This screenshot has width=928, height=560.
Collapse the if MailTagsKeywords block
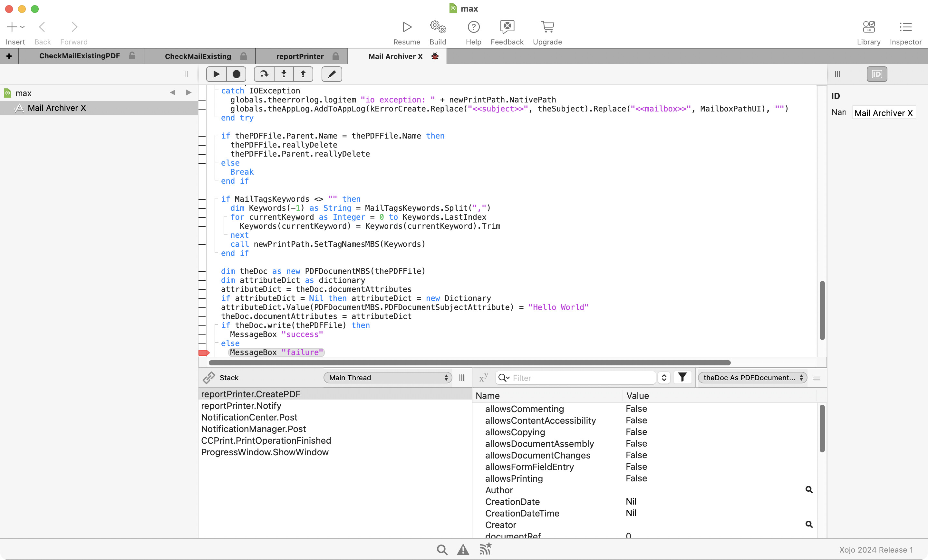tap(216, 199)
